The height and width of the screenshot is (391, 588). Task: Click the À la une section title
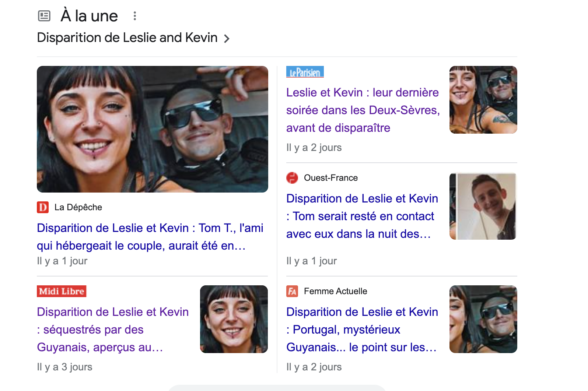click(x=89, y=16)
